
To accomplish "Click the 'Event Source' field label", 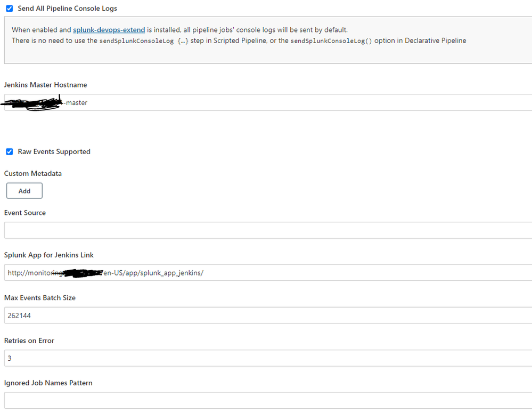I will click(x=25, y=213).
